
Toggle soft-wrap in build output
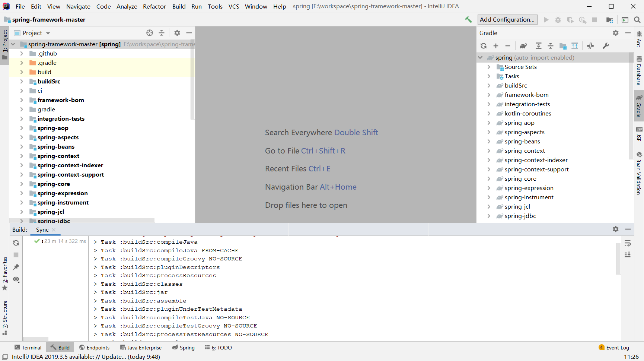click(x=628, y=243)
